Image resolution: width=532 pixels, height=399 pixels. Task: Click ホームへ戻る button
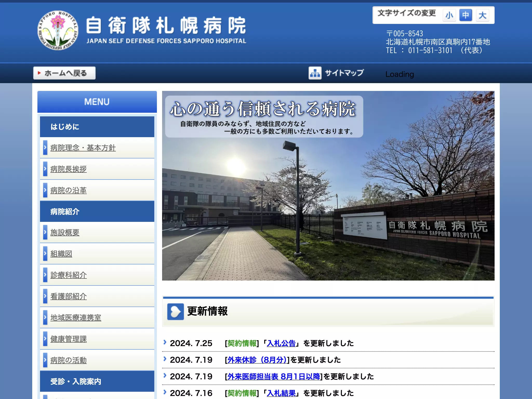click(x=64, y=73)
